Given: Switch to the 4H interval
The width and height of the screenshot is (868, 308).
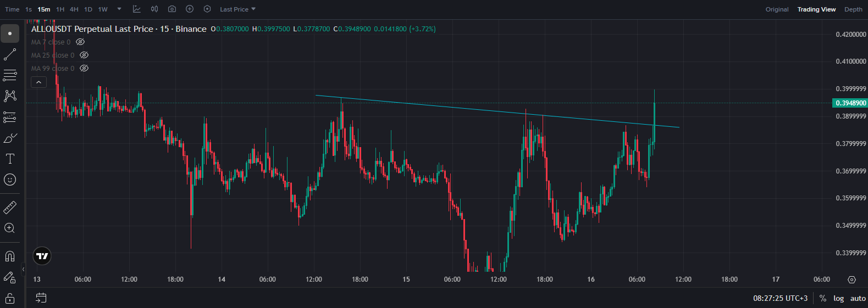Looking at the screenshot, I should tap(74, 9).
